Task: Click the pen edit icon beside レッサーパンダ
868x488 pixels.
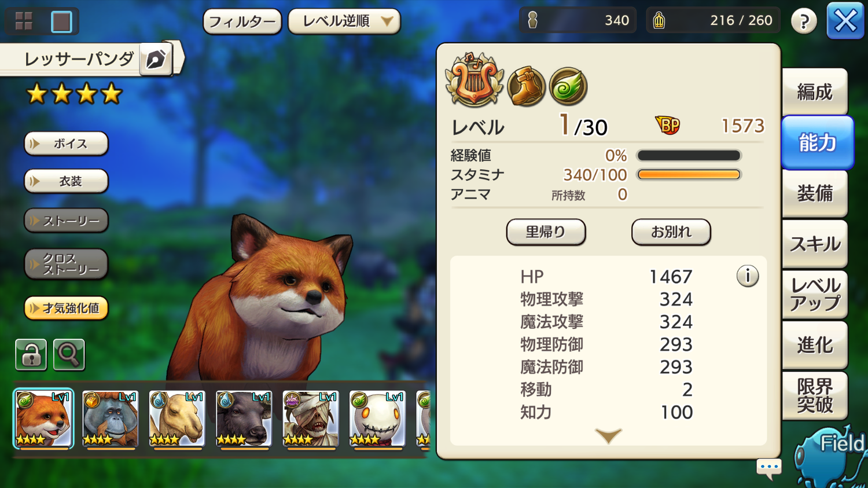Action: [x=156, y=59]
